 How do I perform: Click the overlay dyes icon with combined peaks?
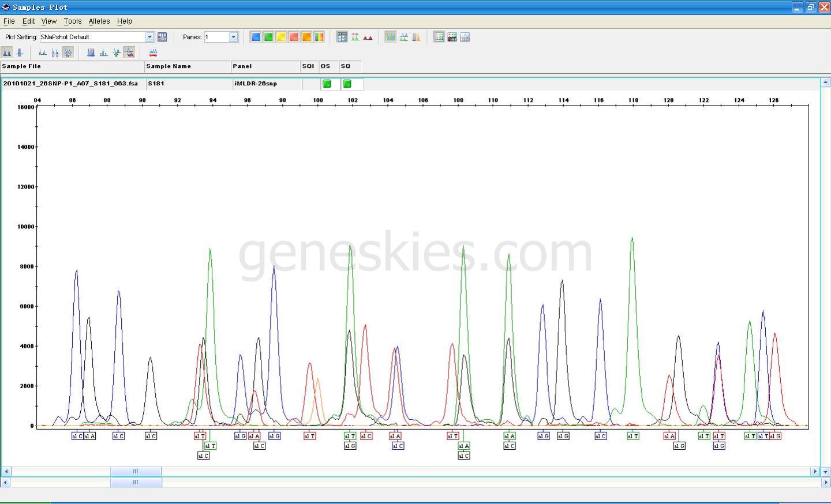pyautogui.click(x=416, y=37)
